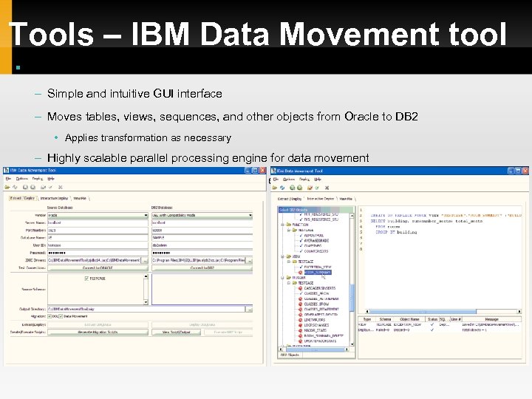Click the DB2 Database Name field containing SAMPLE

click(x=202, y=237)
